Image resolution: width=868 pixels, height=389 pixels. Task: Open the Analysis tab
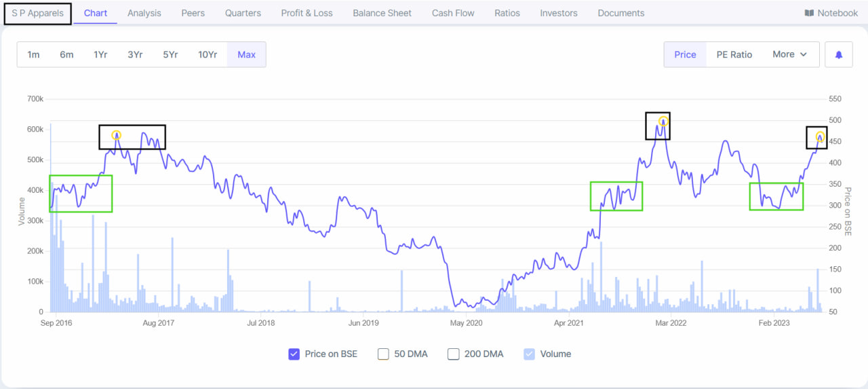pyautogui.click(x=144, y=13)
